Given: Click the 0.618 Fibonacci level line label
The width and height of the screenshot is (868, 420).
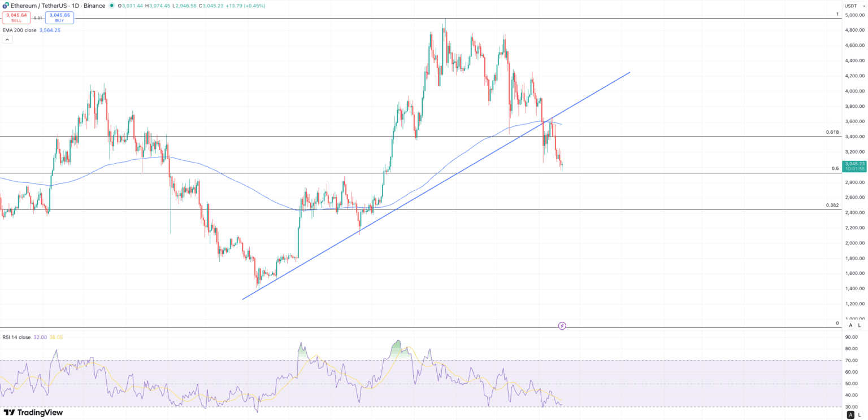Looking at the screenshot, I should tap(832, 132).
